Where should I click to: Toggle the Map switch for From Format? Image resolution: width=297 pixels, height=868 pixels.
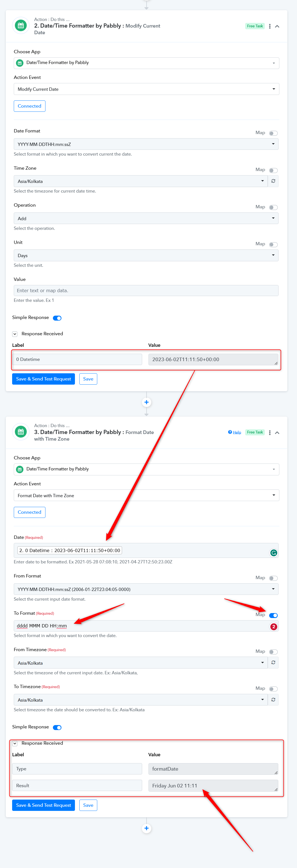[x=274, y=578]
